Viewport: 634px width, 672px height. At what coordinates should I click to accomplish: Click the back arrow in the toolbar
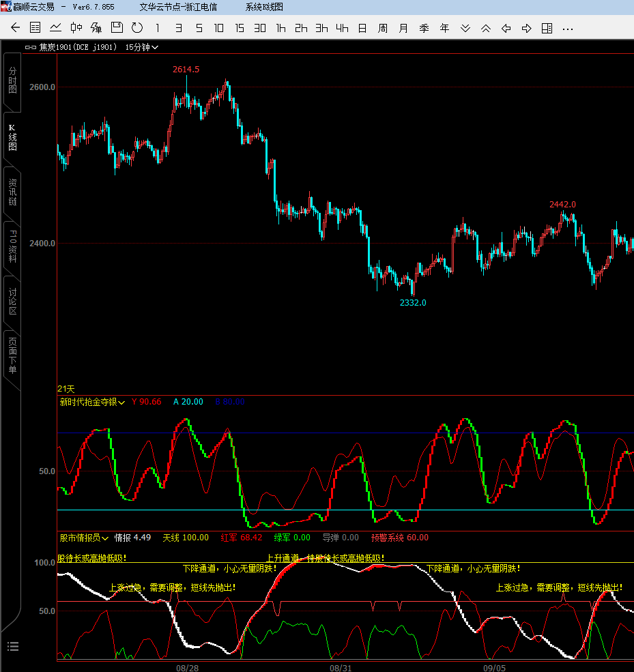coord(16,28)
